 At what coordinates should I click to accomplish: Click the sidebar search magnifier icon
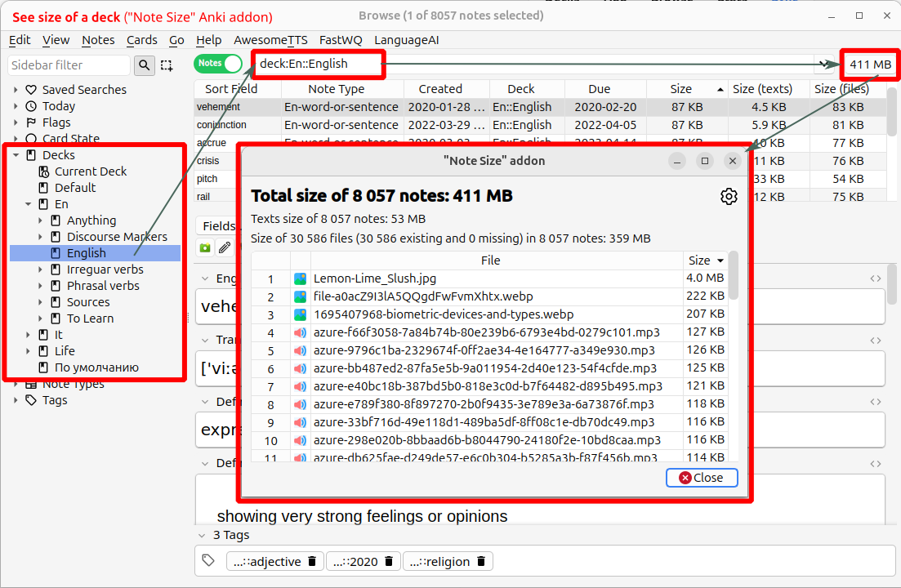pos(145,65)
